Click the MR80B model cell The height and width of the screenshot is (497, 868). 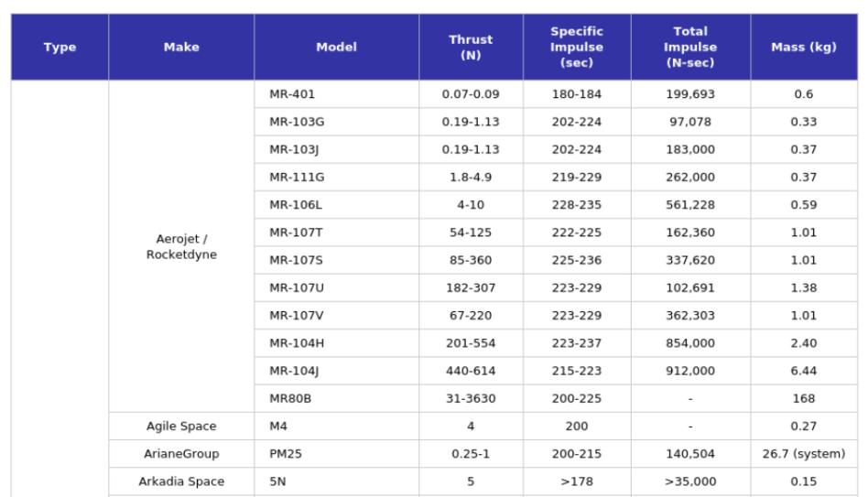[x=291, y=398]
